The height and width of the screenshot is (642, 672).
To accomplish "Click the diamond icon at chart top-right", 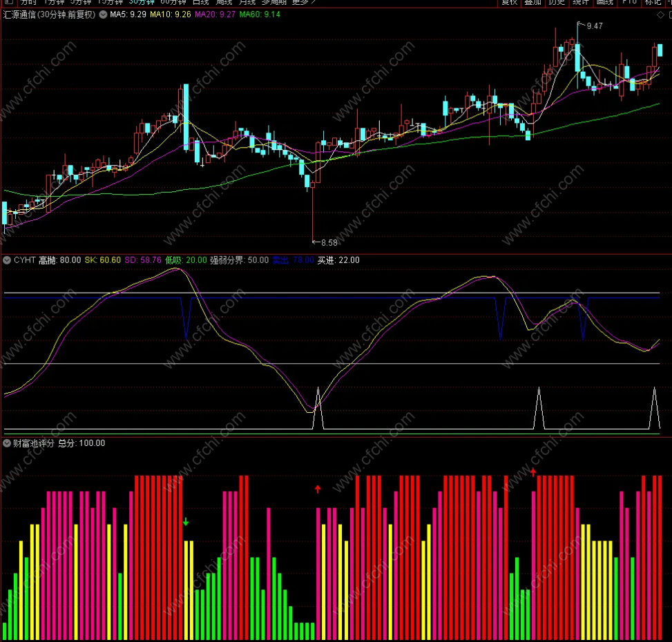I will pyautogui.click(x=661, y=14).
